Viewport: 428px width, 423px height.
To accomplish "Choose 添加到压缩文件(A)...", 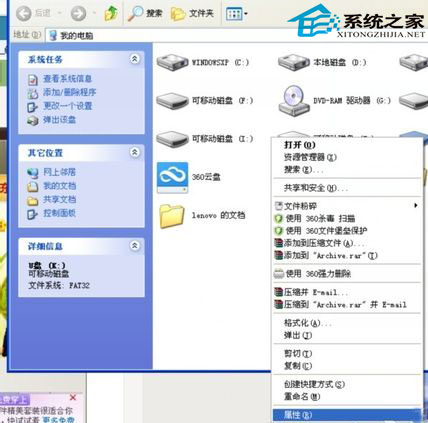I will [347, 243].
